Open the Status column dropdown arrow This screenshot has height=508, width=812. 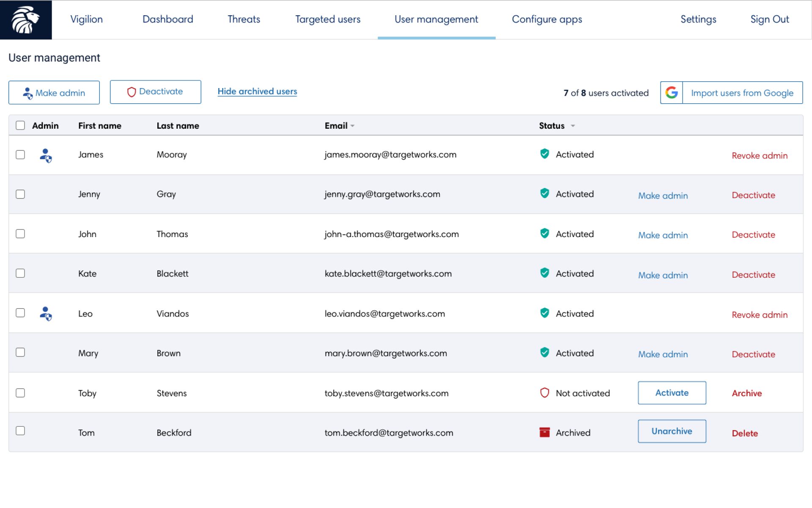[x=573, y=126]
